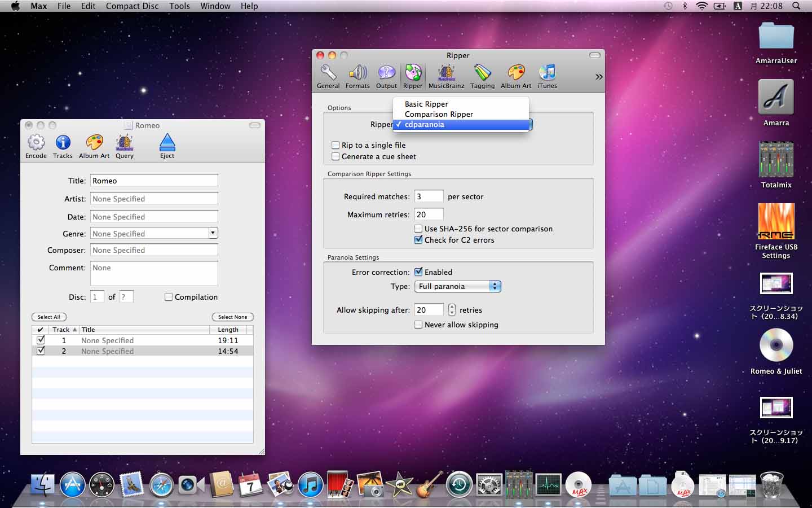The image size is (812, 508).
Task: Open Finder from the Dock
Action: pos(43,485)
